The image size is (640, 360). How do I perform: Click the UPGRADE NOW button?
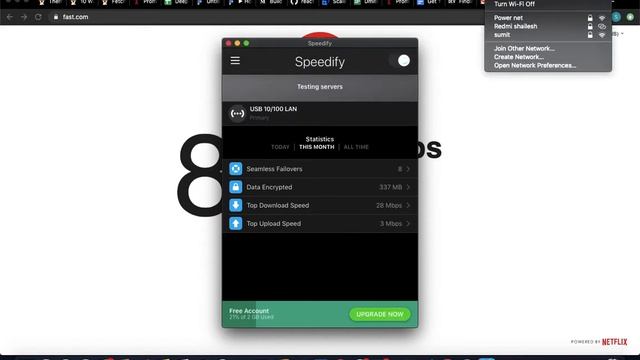[380, 314]
